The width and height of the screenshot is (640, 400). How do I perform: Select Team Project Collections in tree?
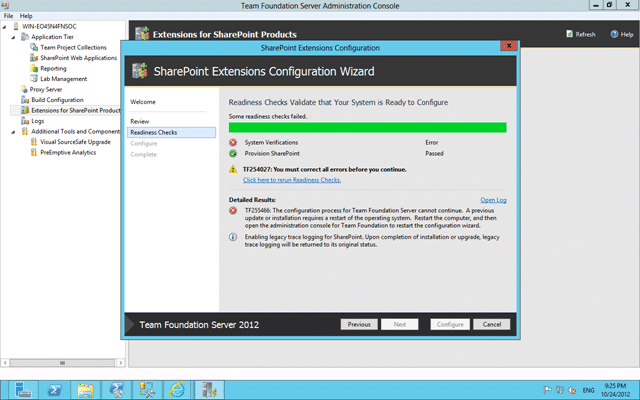pyautogui.click(x=73, y=47)
